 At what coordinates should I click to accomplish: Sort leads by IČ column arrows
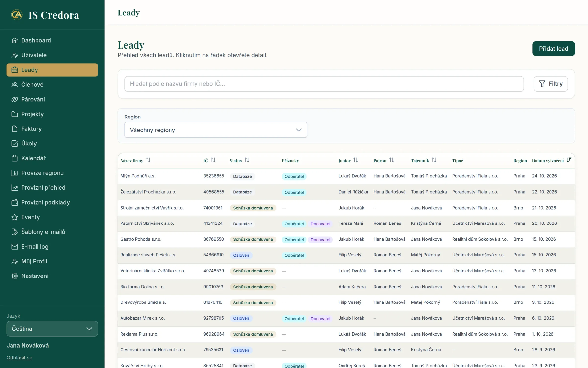(213, 160)
